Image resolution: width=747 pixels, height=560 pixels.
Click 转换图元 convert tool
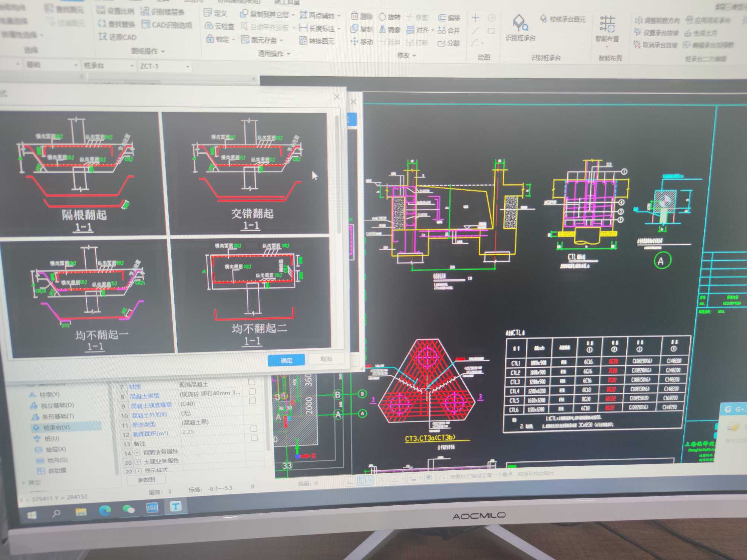pyautogui.click(x=317, y=41)
